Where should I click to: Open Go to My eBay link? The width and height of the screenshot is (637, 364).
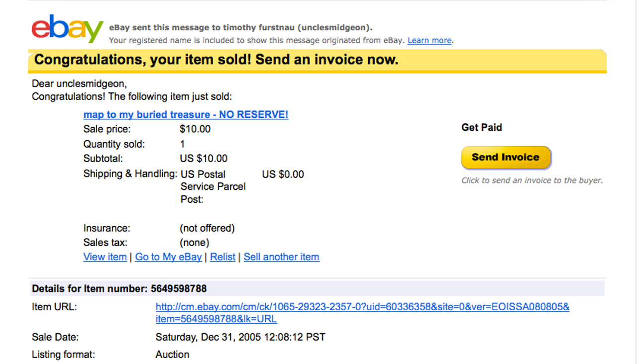point(169,257)
